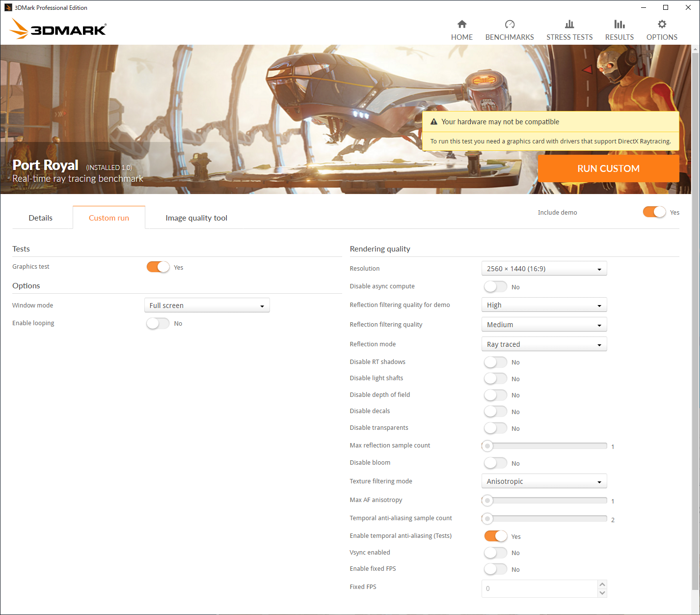Minimize the 3DMark window
The height and width of the screenshot is (615, 700).
point(643,7)
